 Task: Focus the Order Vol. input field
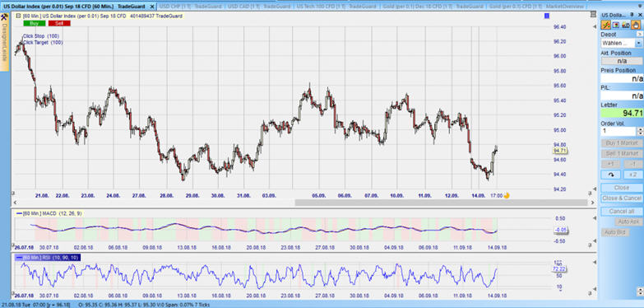pos(619,131)
